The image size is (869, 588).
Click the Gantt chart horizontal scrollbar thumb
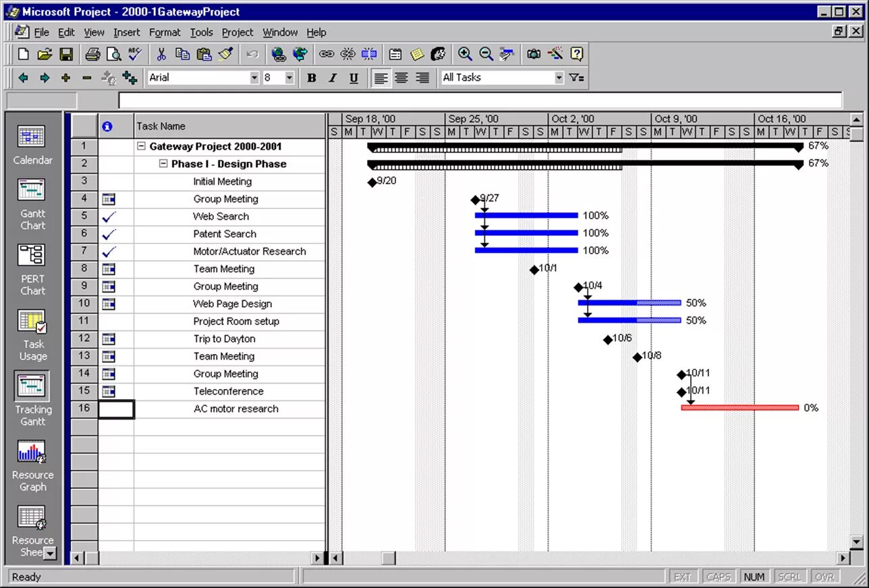pyautogui.click(x=388, y=558)
